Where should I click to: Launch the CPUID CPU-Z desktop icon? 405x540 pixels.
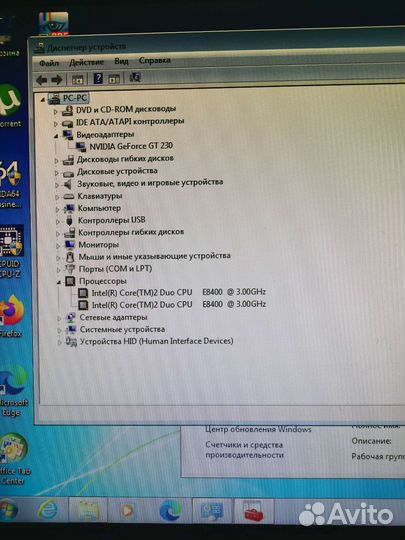pyautogui.click(x=11, y=251)
